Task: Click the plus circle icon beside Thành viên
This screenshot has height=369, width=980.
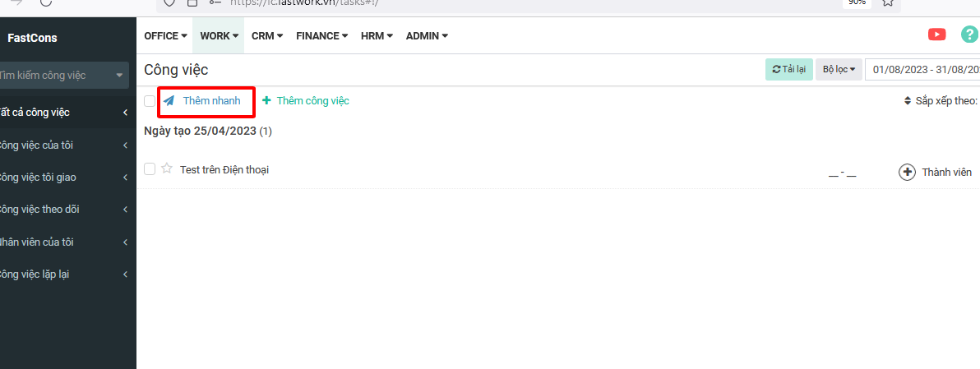Action: (x=907, y=172)
